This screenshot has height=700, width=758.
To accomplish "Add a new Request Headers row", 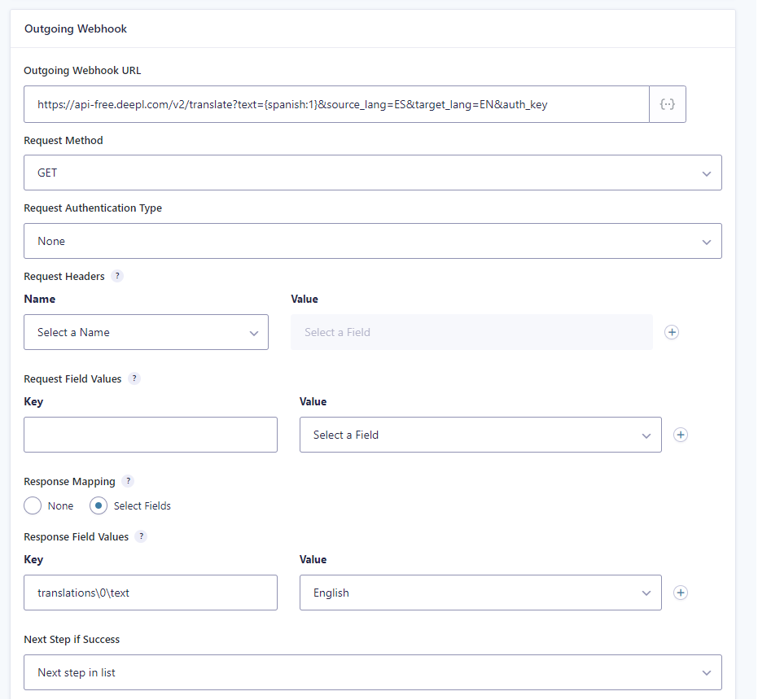I will coord(672,332).
